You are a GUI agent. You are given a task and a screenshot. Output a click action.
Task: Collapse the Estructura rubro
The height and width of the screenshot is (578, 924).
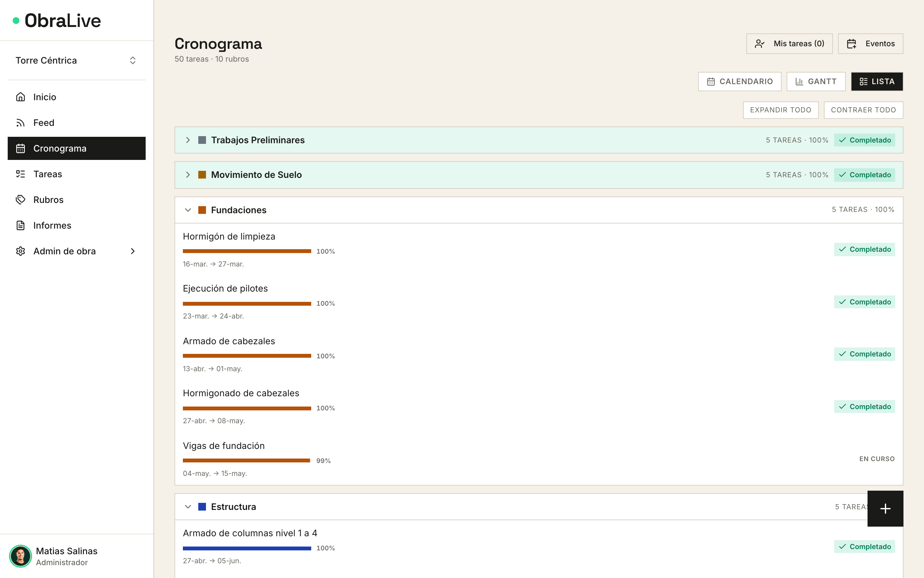pyautogui.click(x=188, y=506)
